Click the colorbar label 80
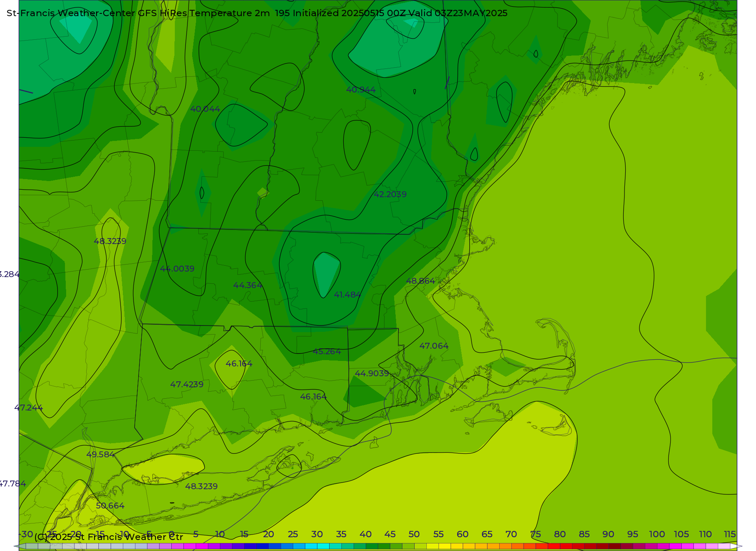 (560, 534)
